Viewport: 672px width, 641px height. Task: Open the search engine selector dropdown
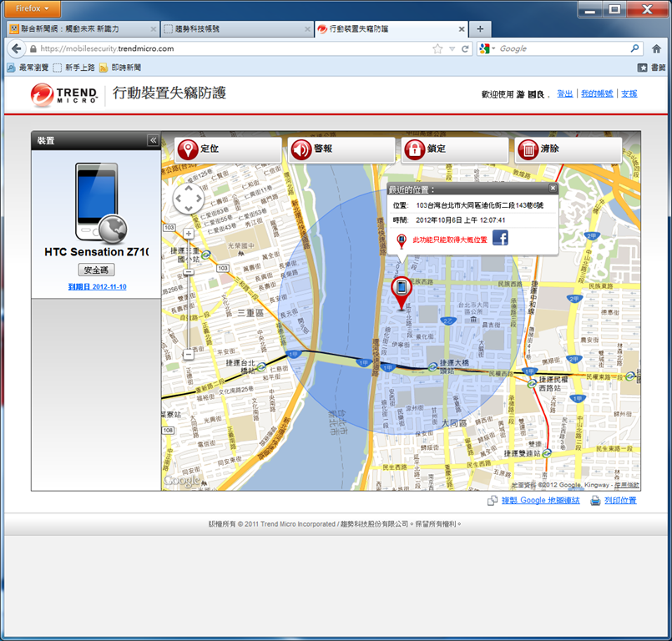488,49
